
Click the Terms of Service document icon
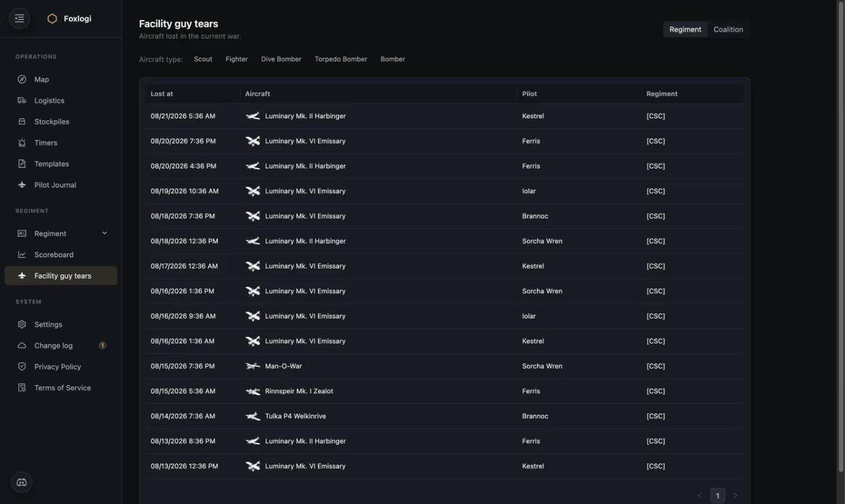point(22,388)
